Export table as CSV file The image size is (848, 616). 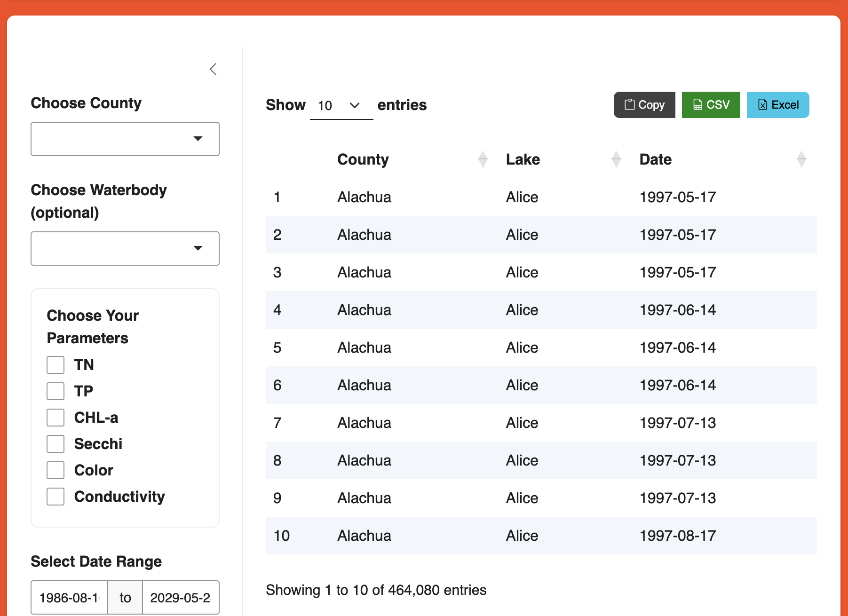coord(711,105)
